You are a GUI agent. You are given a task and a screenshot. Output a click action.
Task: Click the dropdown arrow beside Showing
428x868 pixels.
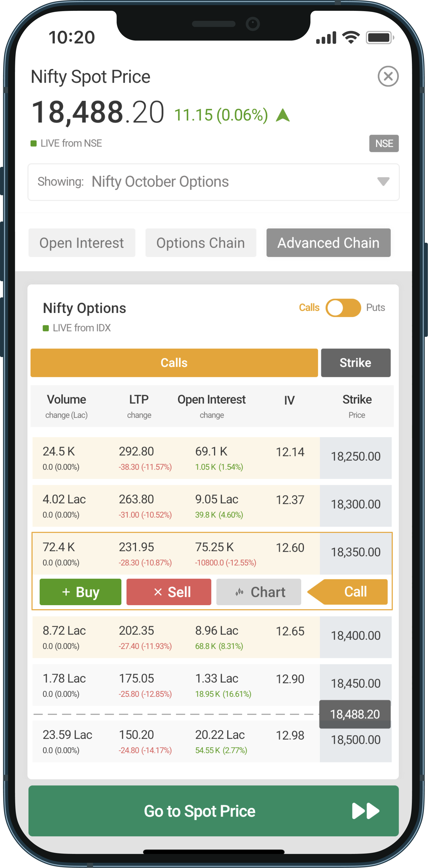click(383, 182)
